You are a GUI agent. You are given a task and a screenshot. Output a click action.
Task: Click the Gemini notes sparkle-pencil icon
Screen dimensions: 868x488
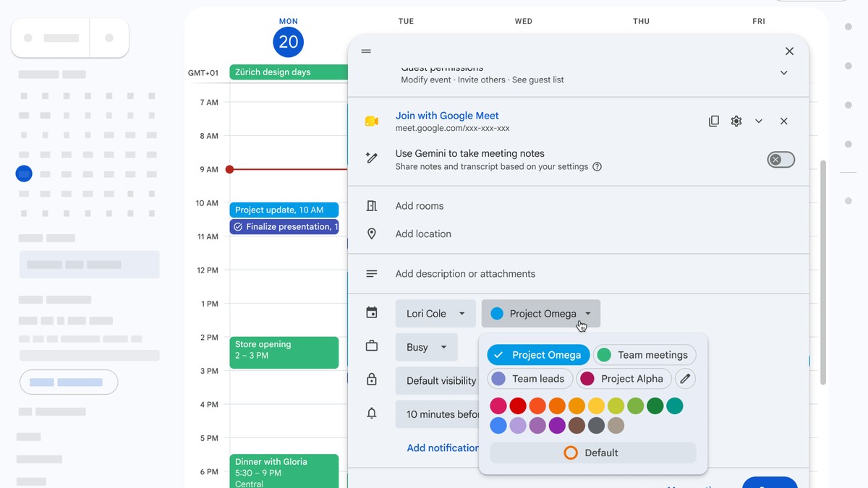coord(372,158)
